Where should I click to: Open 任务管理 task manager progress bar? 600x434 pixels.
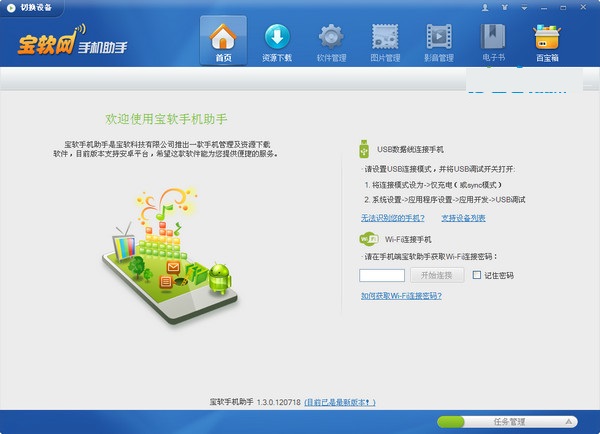point(508,422)
